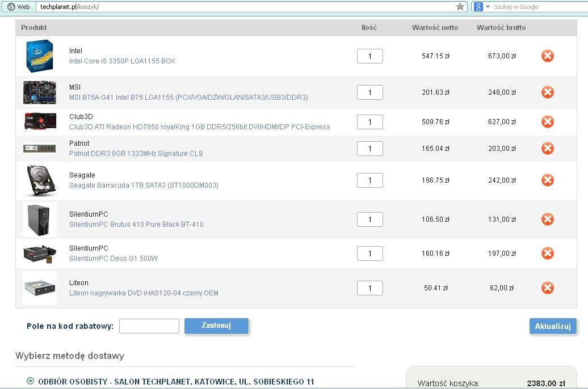Click the 203,00 zł gross price
The width and height of the screenshot is (588, 389).
[x=502, y=149]
